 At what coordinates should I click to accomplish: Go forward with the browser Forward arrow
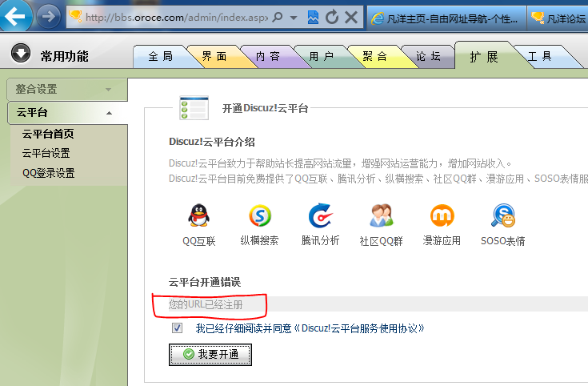coord(48,17)
